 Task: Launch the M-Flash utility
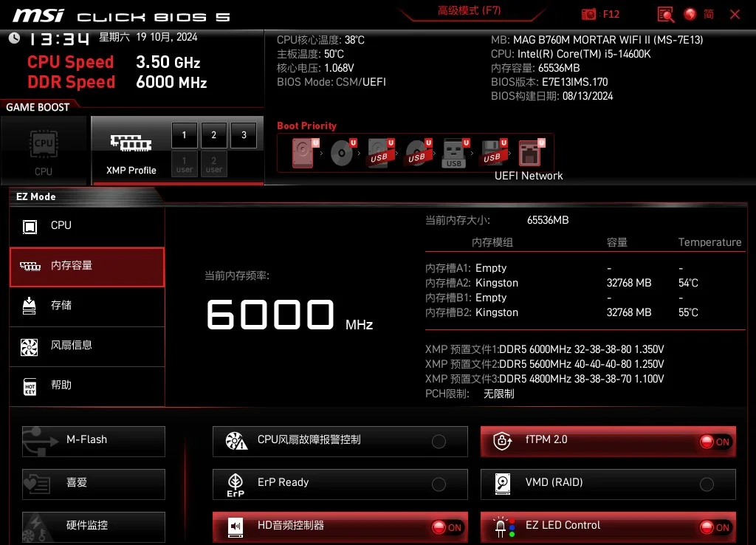94,441
